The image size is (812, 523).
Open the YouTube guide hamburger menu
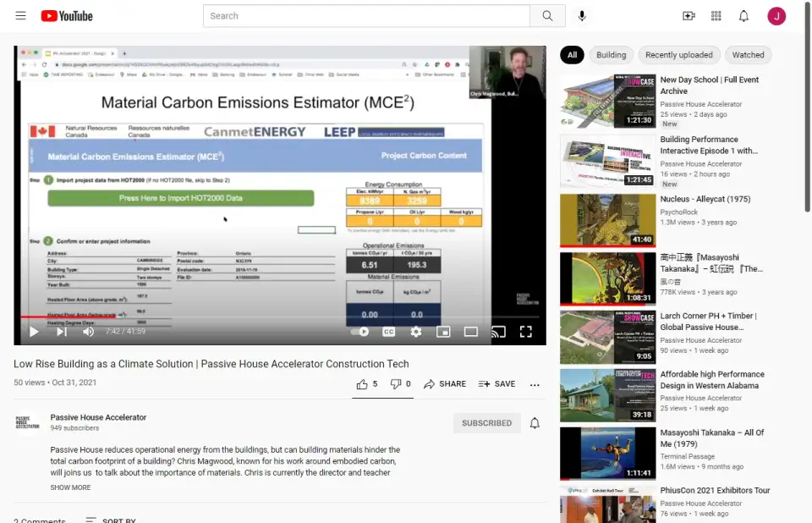tap(20, 16)
